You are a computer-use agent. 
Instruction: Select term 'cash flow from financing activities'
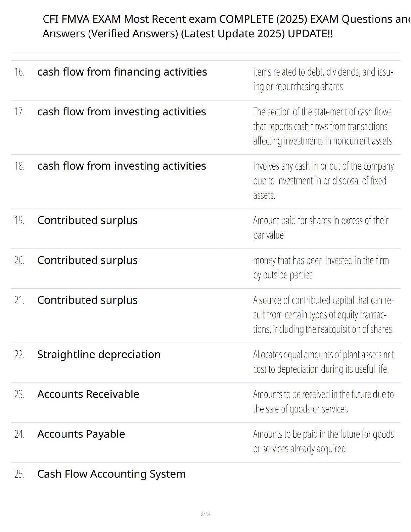coord(122,72)
